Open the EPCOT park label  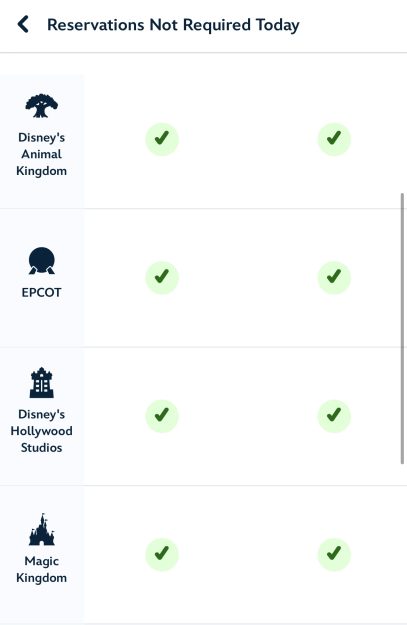coord(41,293)
